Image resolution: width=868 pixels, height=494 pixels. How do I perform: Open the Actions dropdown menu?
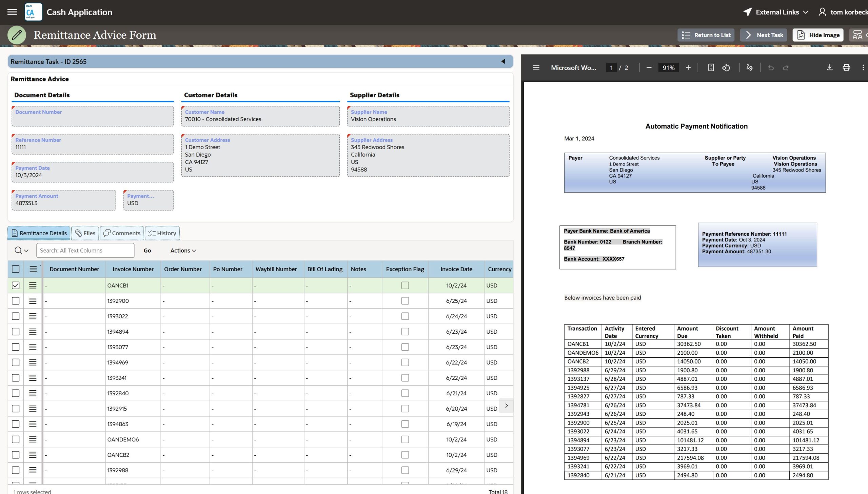(183, 251)
